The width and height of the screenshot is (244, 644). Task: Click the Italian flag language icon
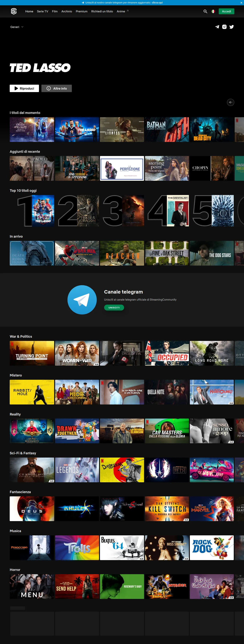pyautogui.click(x=213, y=11)
